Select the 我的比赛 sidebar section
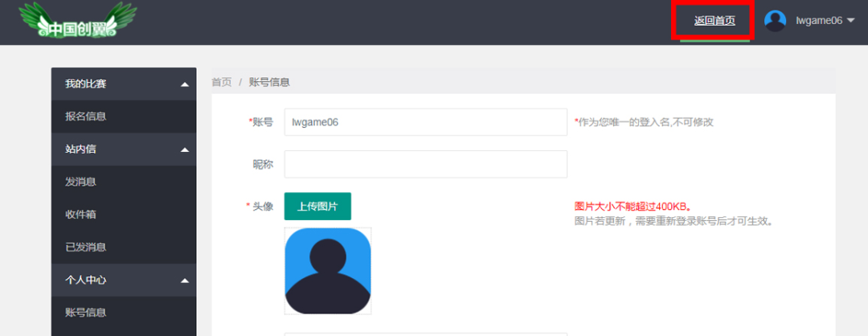 pyautogui.click(x=124, y=84)
